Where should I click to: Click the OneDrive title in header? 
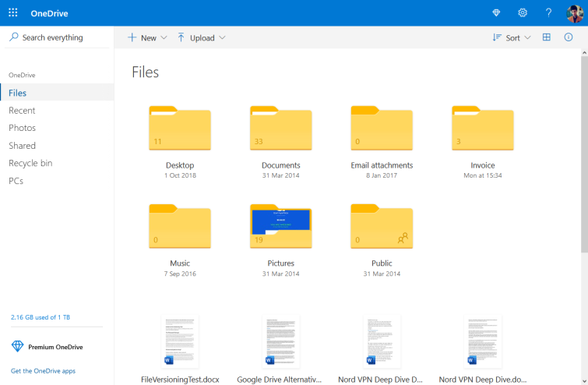49,13
